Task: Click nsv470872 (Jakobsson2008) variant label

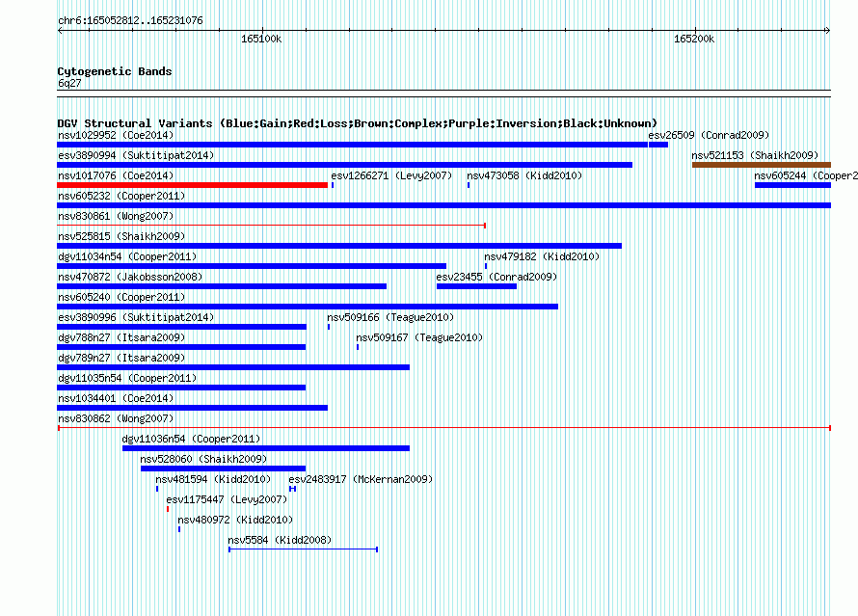Action: point(130,277)
